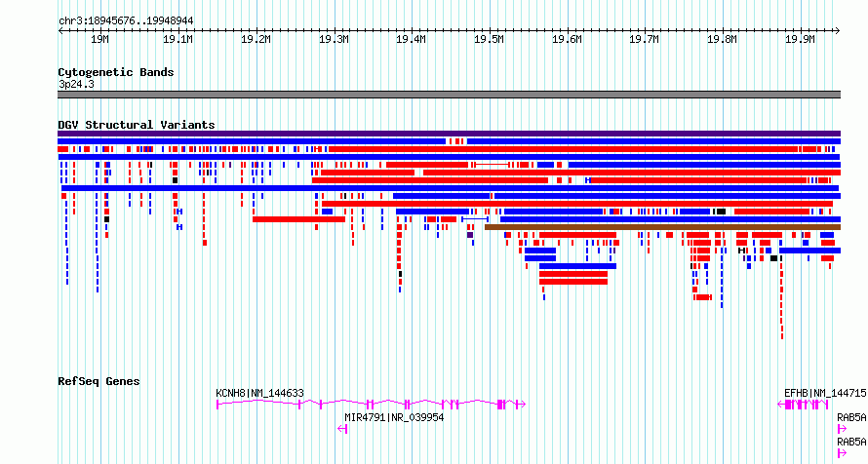This screenshot has width=868, height=464.
Task: Click the KCNH8|NM_144633 gene label
Action: 259,393
